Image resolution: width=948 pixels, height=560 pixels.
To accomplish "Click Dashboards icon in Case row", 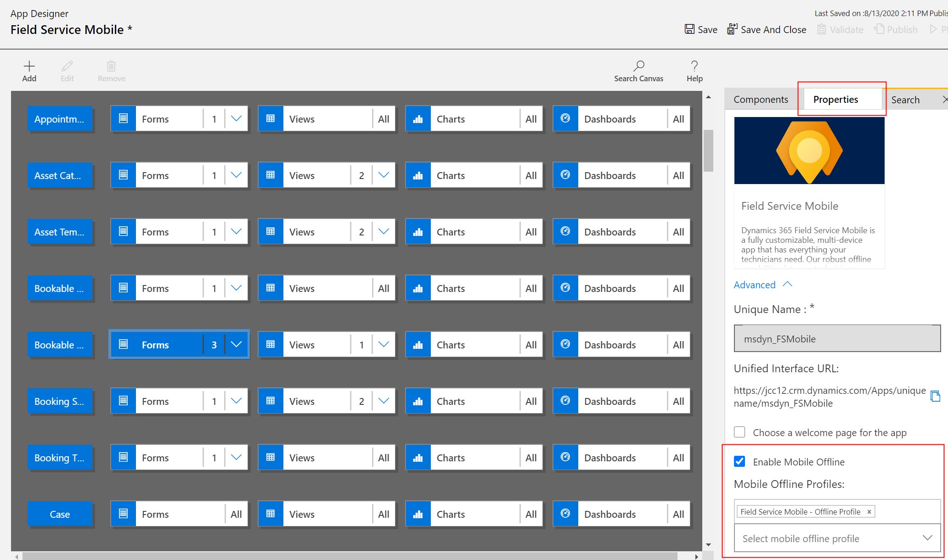I will (566, 514).
